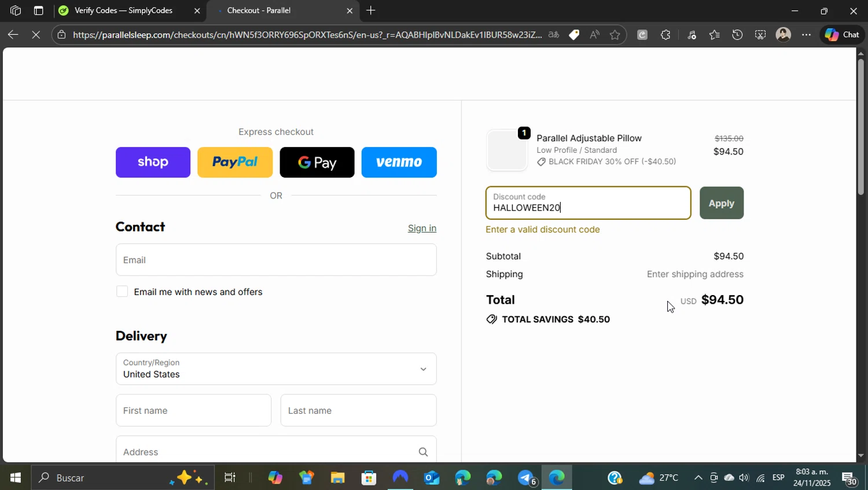
Task: Select the Checkout - Parallel tab
Action: click(259, 10)
